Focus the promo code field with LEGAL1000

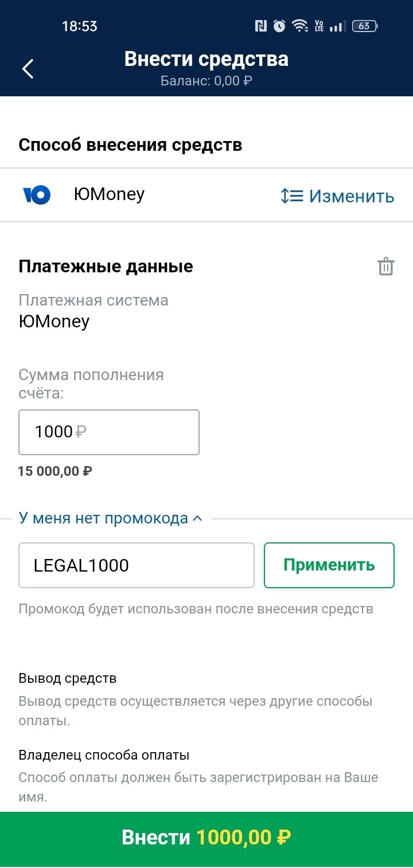coord(137,565)
